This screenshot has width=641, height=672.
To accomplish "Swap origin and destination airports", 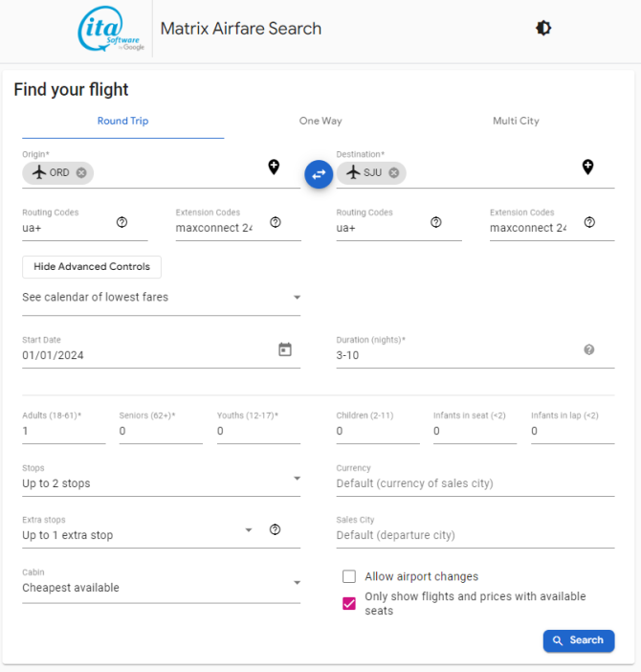I will 319,173.
